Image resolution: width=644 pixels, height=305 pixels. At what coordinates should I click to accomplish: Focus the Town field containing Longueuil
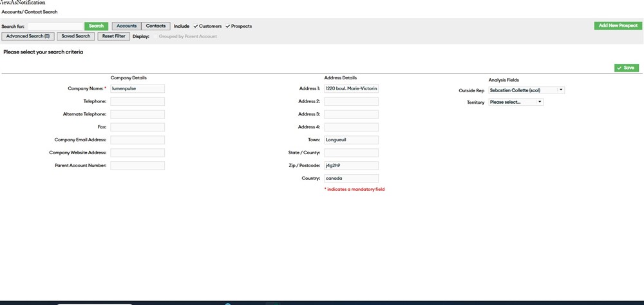tap(351, 140)
